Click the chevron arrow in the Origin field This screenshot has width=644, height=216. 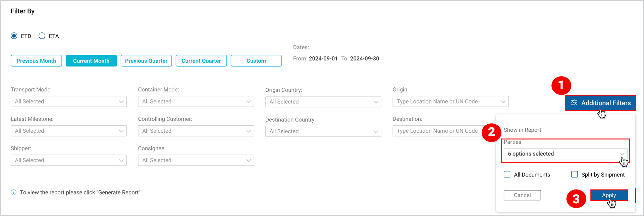click(x=503, y=102)
